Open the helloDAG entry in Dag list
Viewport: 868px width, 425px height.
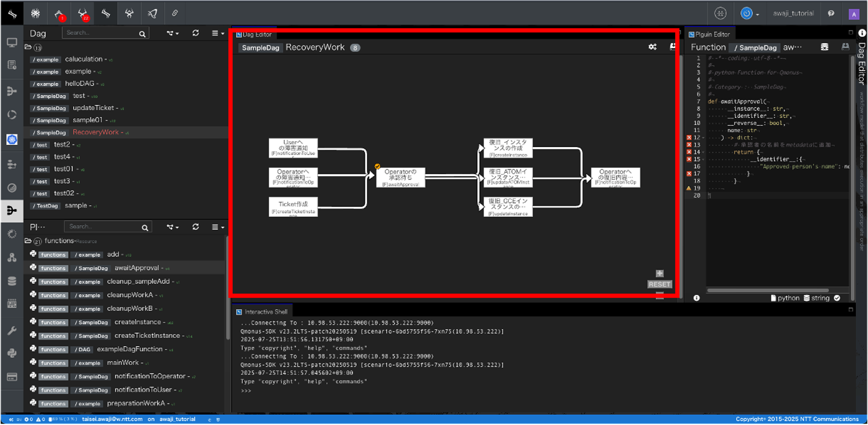coord(80,84)
